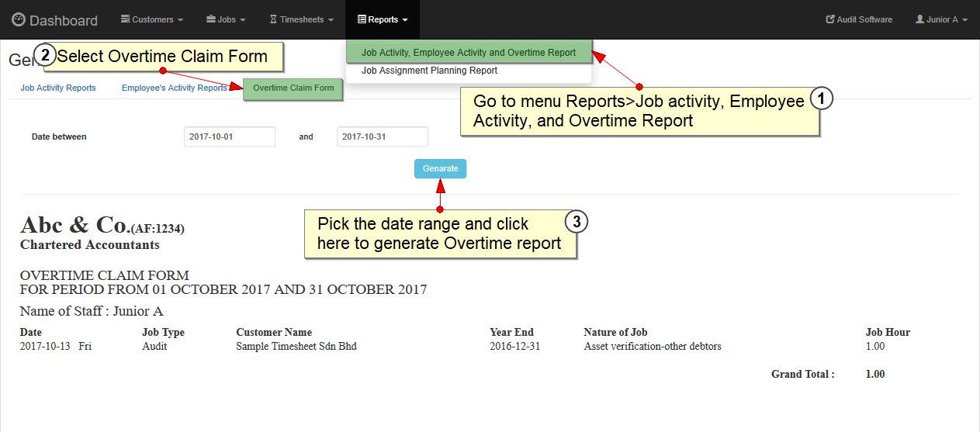
Task: Click the Audit Software external-link icon
Action: (x=830, y=19)
